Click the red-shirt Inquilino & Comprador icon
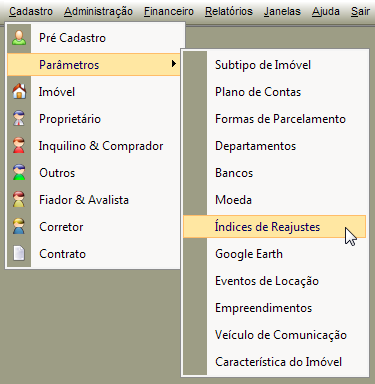This screenshot has width=375, height=384. point(19,146)
